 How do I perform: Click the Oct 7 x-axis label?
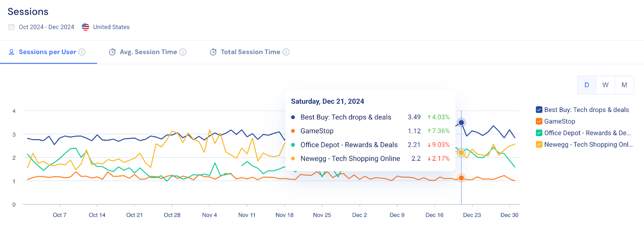(x=60, y=215)
